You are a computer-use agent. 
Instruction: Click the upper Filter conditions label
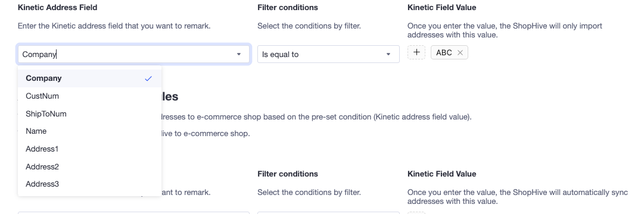288,7
